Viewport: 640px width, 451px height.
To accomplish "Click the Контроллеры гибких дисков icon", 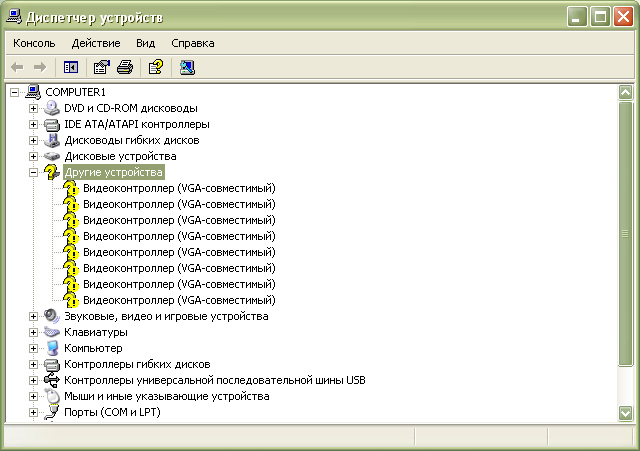I will [x=52, y=364].
